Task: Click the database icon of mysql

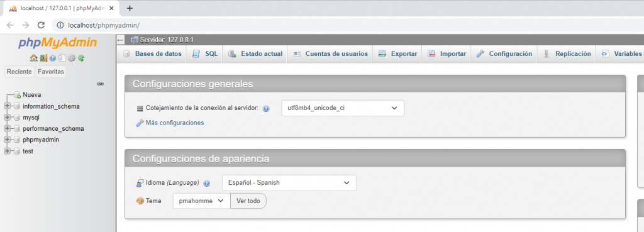Action: 16,118
